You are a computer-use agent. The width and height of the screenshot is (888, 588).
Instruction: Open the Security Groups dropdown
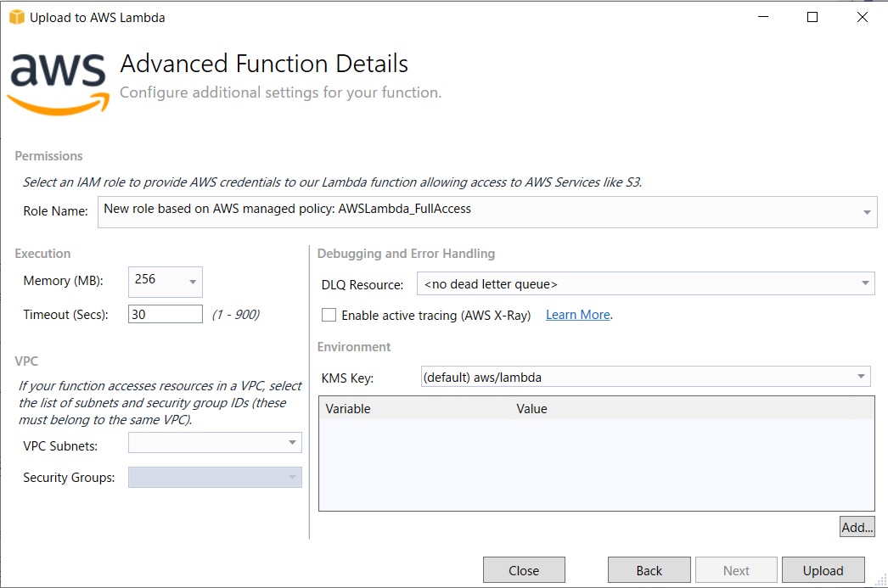[215, 477]
